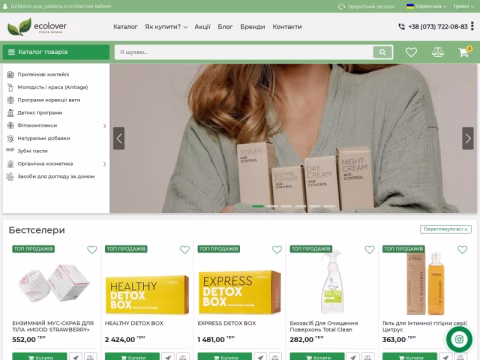Viewport: 480px width, 360px height.
Task: Go to next banner slide
Action: point(468,138)
